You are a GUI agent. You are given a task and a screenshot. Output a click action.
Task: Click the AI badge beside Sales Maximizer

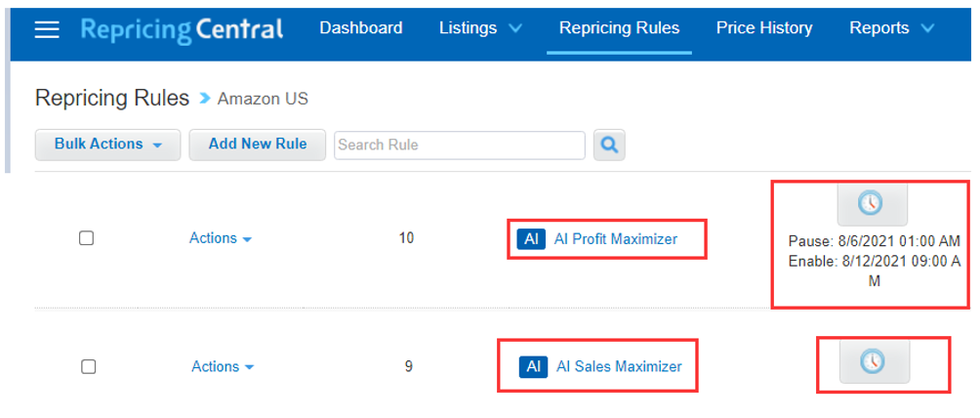[534, 366]
